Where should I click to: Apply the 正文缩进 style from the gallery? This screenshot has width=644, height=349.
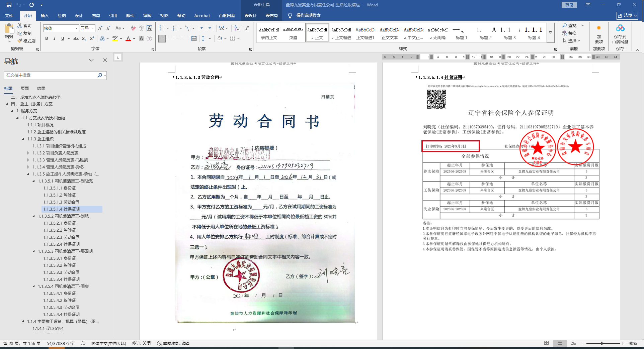coord(341,33)
